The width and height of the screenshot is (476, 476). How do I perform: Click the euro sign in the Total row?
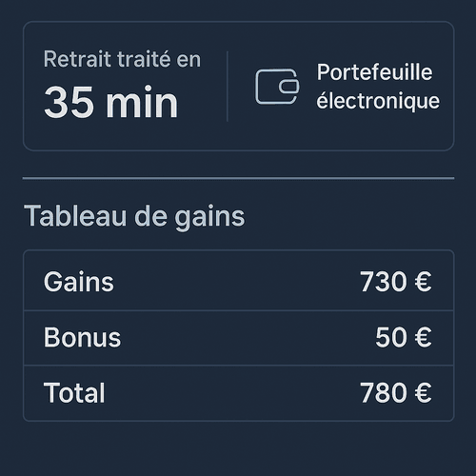[423, 393]
